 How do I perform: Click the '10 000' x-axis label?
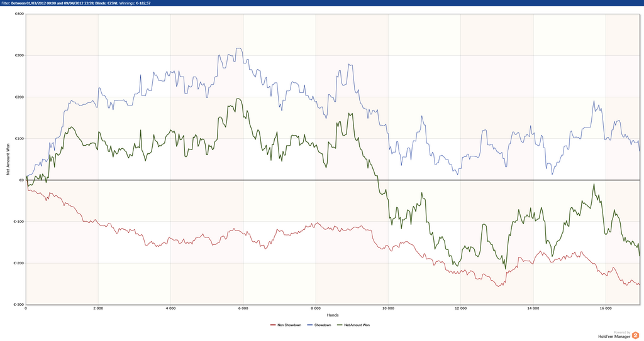pos(388,308)
